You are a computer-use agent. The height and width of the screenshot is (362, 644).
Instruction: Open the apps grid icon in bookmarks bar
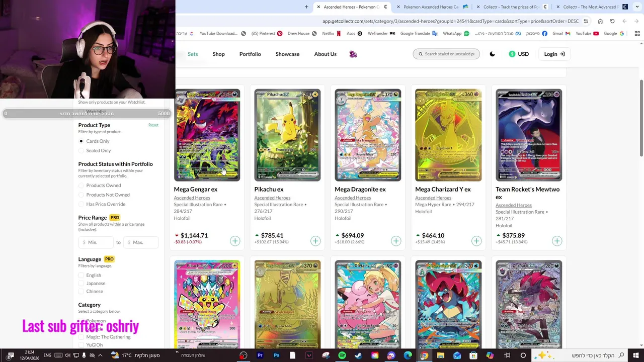(637, 34)
